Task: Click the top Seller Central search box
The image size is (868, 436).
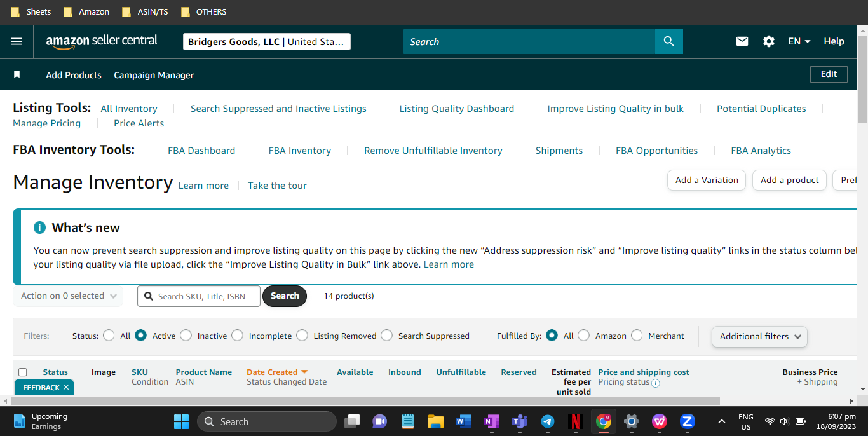Action: tap(529, 41)
